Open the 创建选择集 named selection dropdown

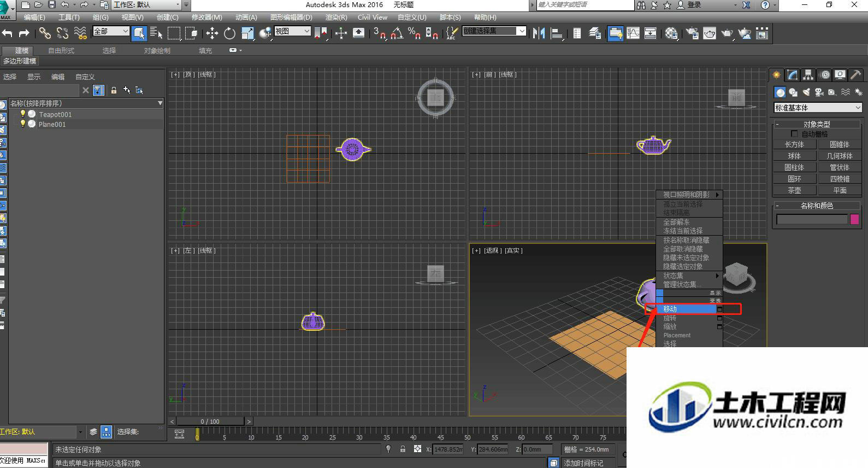(494, 31)
